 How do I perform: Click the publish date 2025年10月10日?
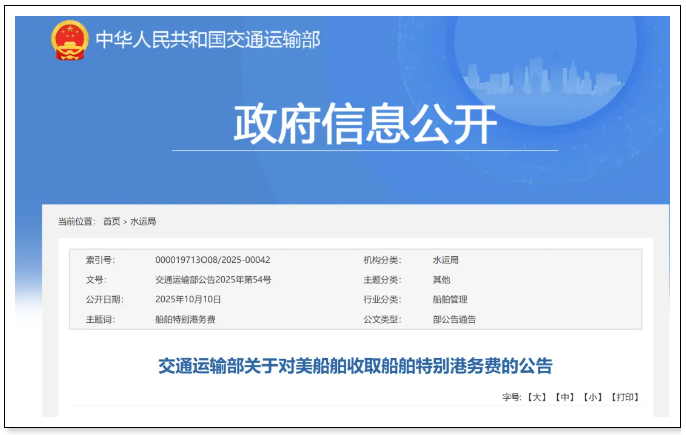[188, 299]
